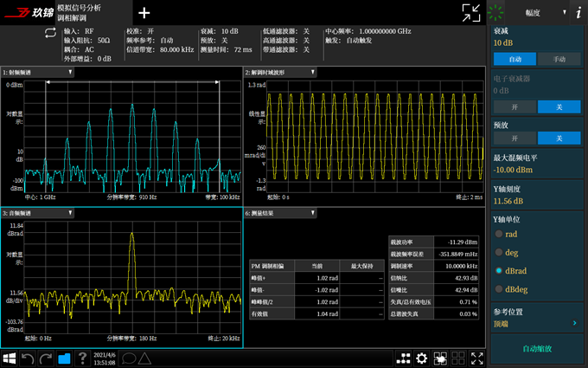Click the window selection pointer icon
Viewport: 588px width, 368px height.
click(x=440, y=358)
